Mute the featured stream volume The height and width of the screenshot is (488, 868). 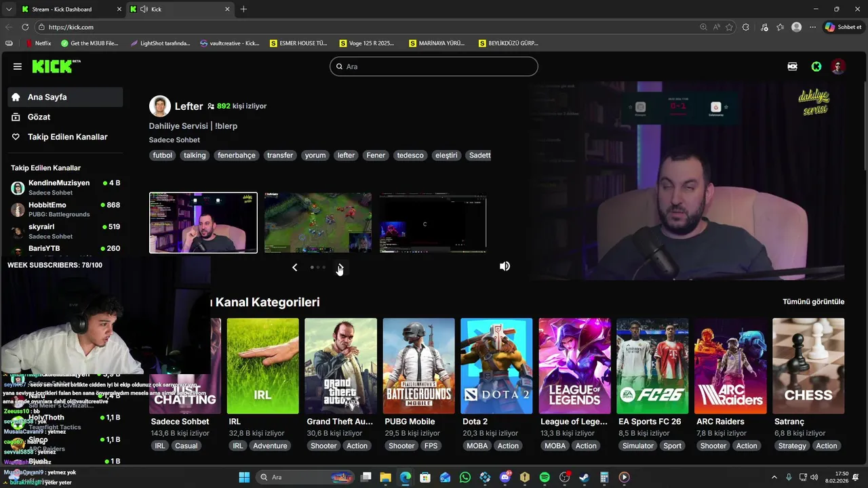pos(505,266)
